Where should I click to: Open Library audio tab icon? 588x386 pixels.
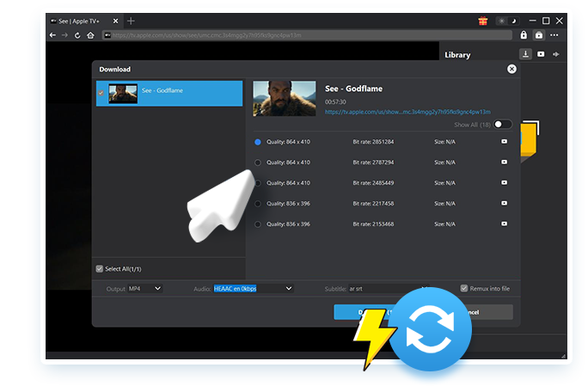click(x=555, y=54)
